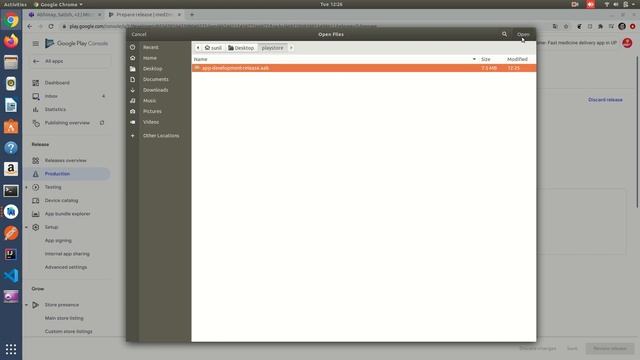640x360 pixels.
Task: Open a new Chrome tab
Action: click(x=192, y=15)
